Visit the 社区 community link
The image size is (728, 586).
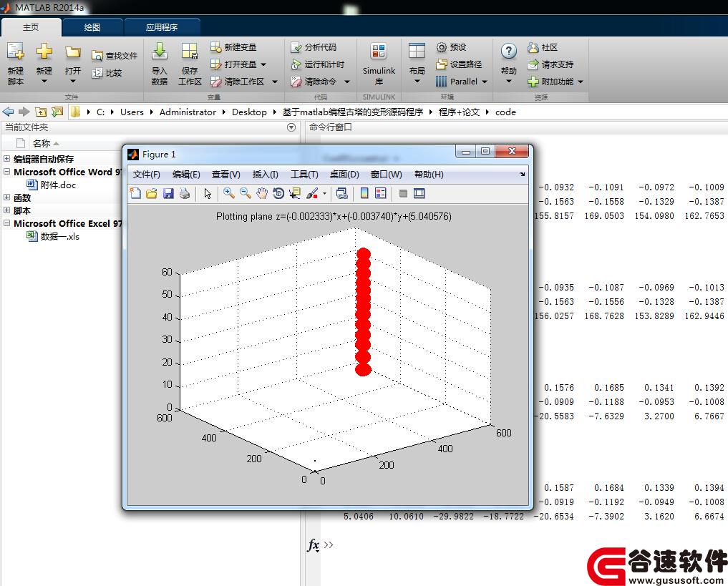543,47
